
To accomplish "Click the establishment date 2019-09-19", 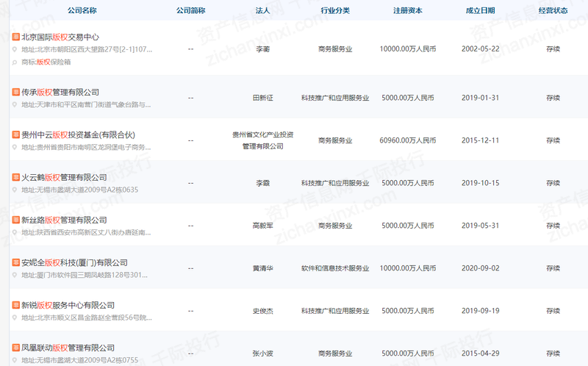I will click(x=481, y=311).
